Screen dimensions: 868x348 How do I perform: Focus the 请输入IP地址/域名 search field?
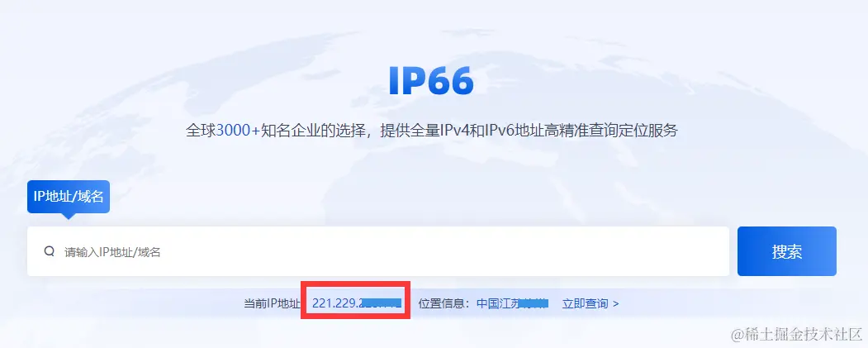pos(378,251)
